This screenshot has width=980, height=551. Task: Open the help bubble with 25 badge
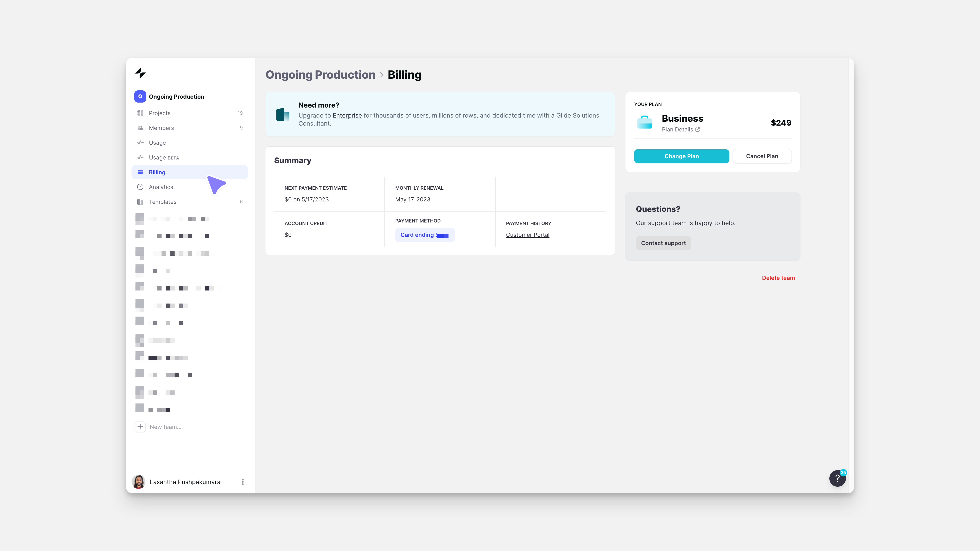click(837, 478)
